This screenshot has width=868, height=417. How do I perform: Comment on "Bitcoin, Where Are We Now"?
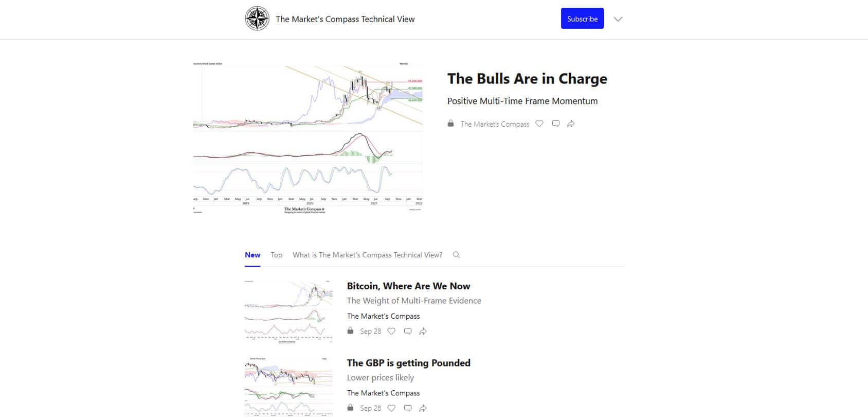[x=407, y=331]
